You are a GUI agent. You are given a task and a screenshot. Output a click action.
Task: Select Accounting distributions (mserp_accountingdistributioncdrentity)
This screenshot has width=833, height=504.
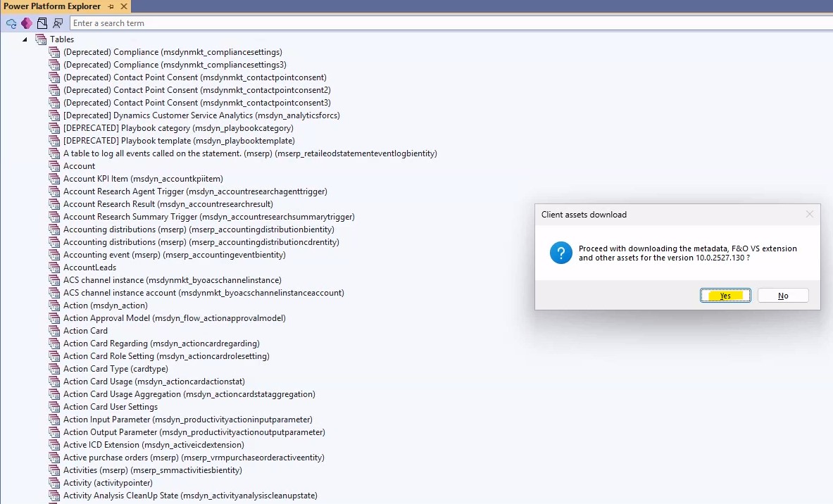[x=201, y=242]
